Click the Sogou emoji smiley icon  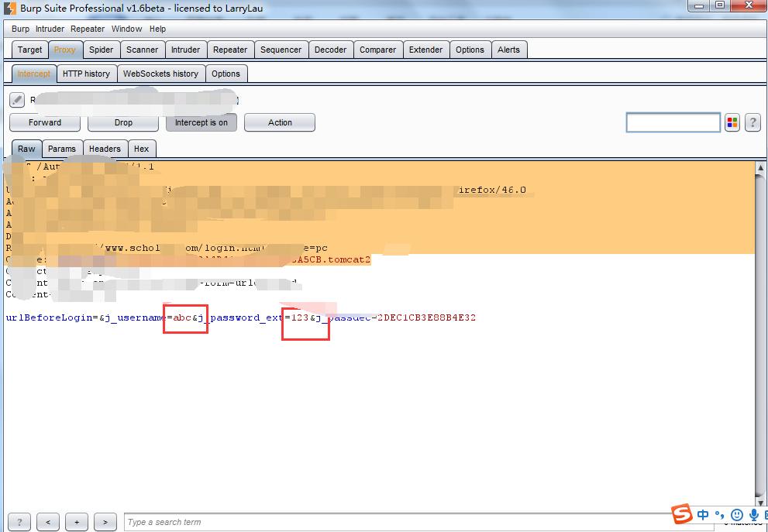736,515
